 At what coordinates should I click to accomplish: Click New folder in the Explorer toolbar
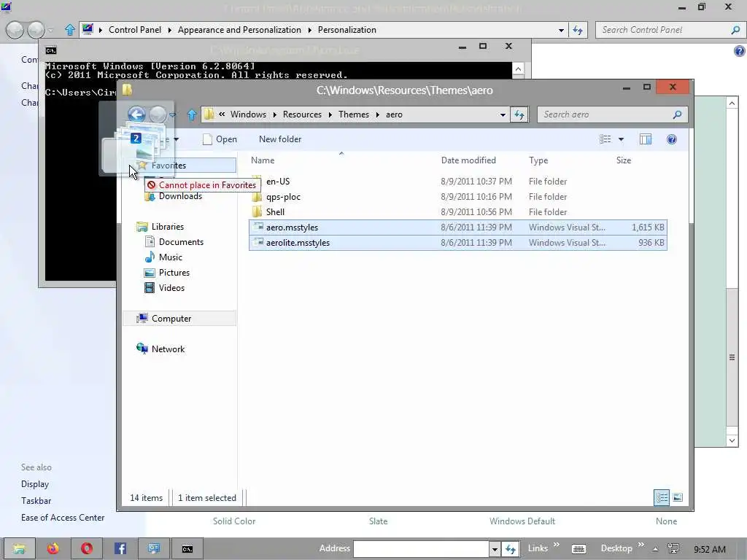point(280,139)
